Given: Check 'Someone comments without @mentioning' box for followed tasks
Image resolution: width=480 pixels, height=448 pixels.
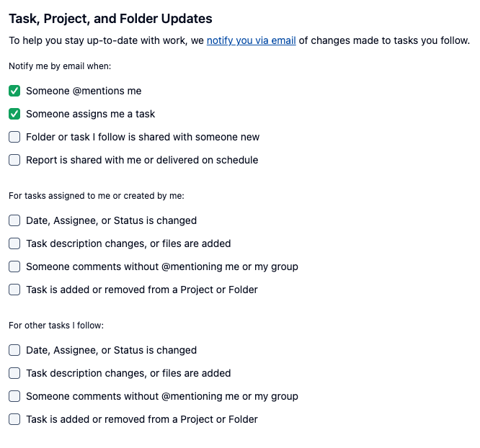Looking at the screenshot, I should (x=14, y=396).
